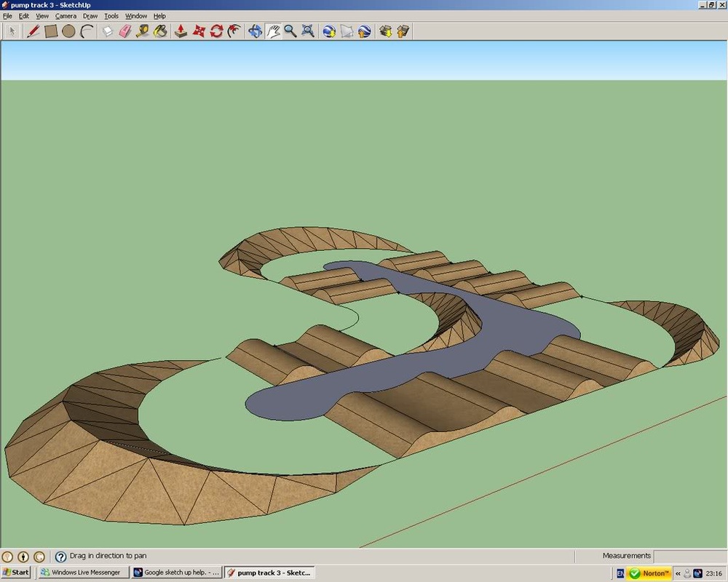Screen dimensions: 728x582
Task: Choose the Arc tool
Action: coord(87,31)
